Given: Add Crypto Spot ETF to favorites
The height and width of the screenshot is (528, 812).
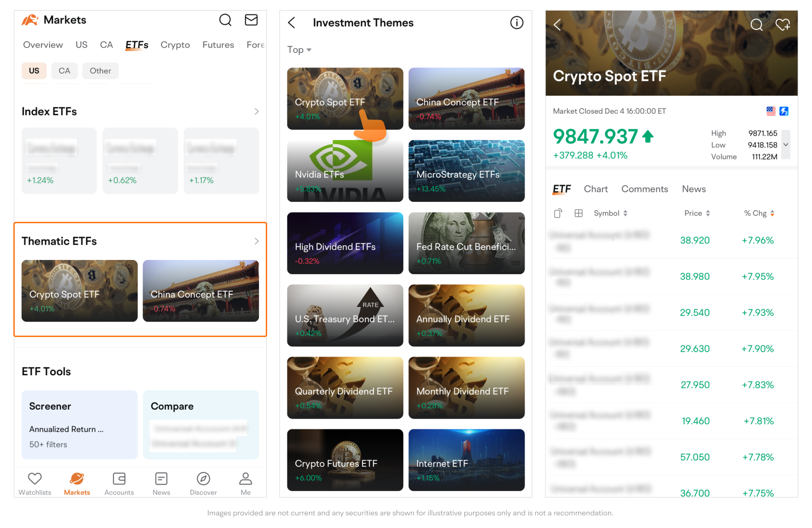Looking at the screenshot, I should 782,25.
